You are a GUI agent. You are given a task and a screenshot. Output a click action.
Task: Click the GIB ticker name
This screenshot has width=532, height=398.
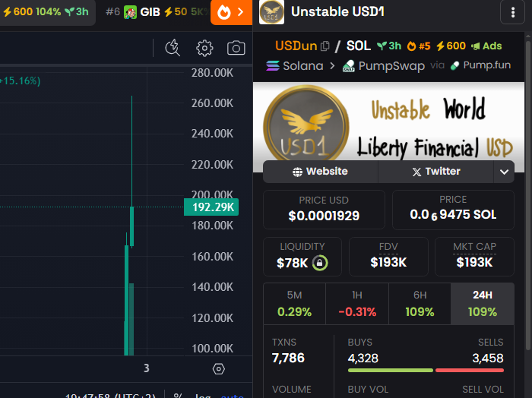(x=150, y=12)
